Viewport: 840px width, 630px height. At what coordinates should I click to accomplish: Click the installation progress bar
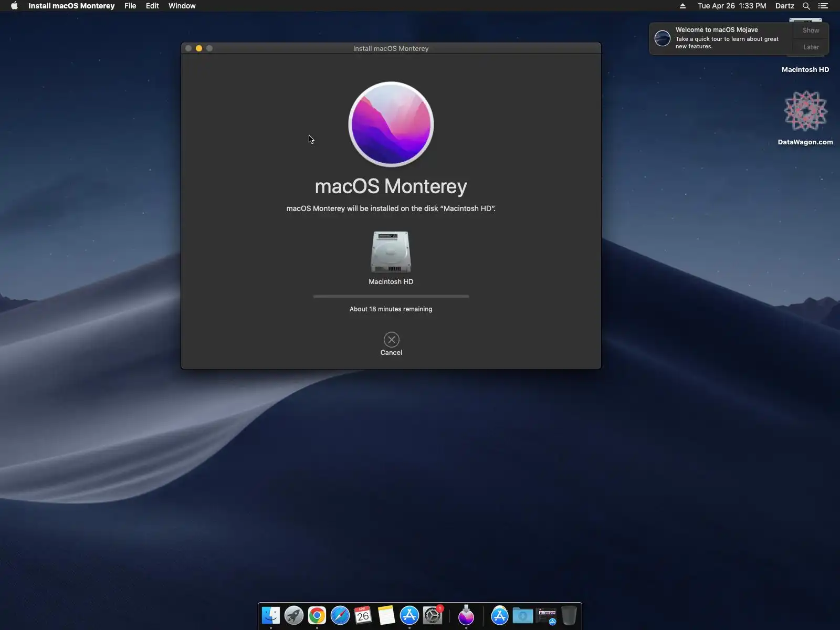pyautogui.click(x=391, y=296)
